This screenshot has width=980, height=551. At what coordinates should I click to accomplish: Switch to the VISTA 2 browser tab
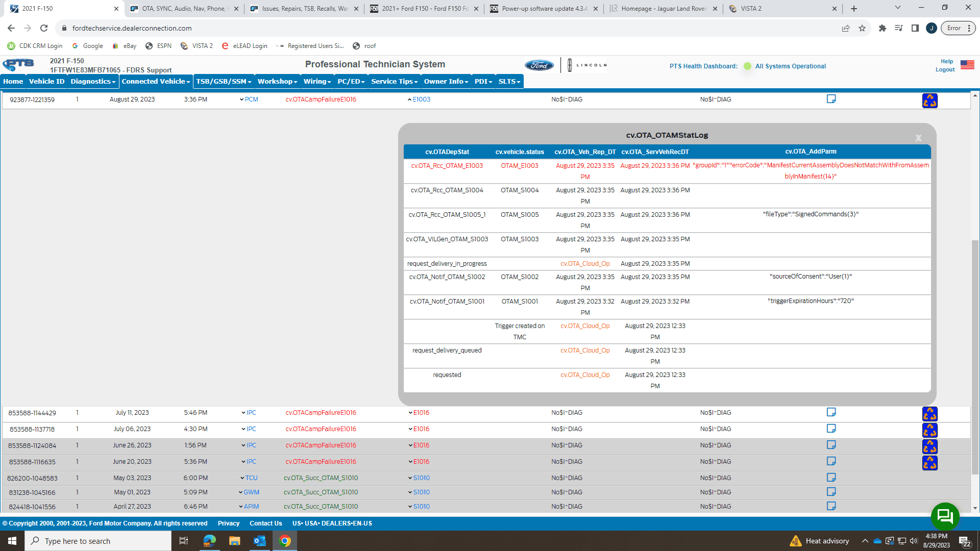(x=750, y=9)
